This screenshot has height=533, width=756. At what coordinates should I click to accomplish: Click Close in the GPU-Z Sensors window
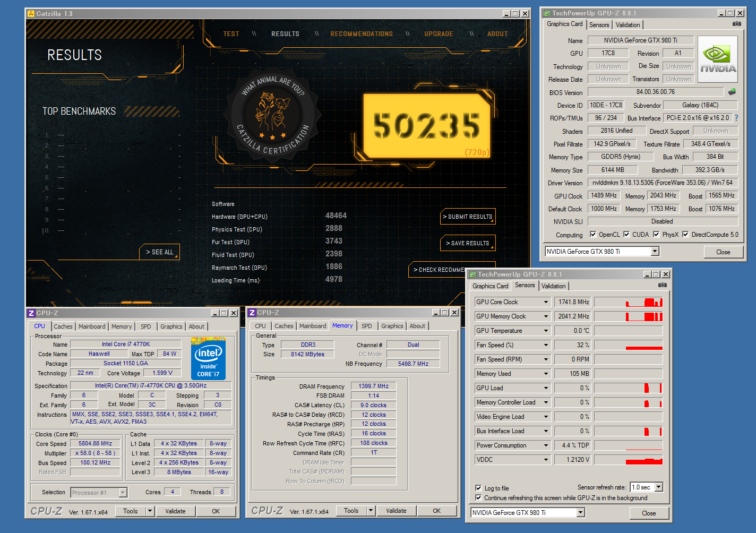[649, 513]
